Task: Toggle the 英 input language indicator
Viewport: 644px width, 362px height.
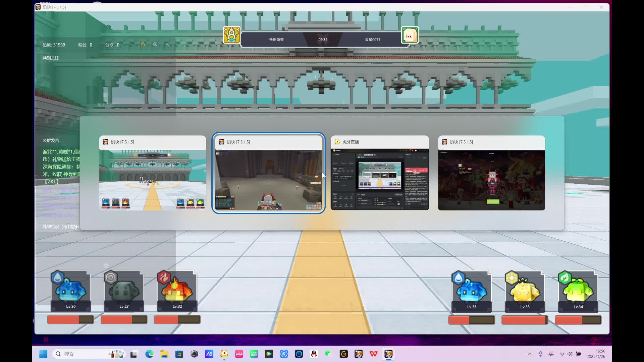Action: [551, 354]
